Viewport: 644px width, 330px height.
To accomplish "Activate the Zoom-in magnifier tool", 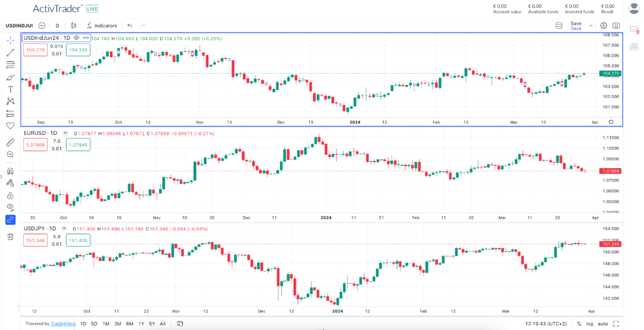I will tap(10, 154).
